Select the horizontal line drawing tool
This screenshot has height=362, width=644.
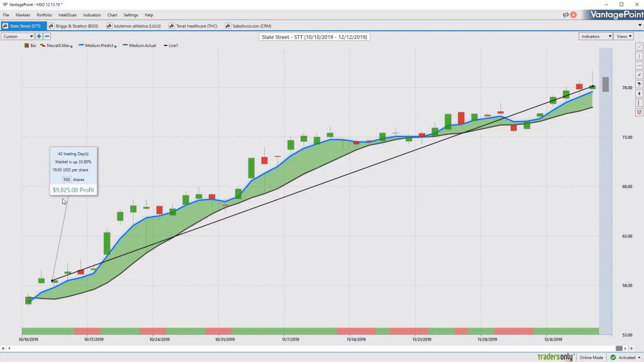(x=639, y=65)
